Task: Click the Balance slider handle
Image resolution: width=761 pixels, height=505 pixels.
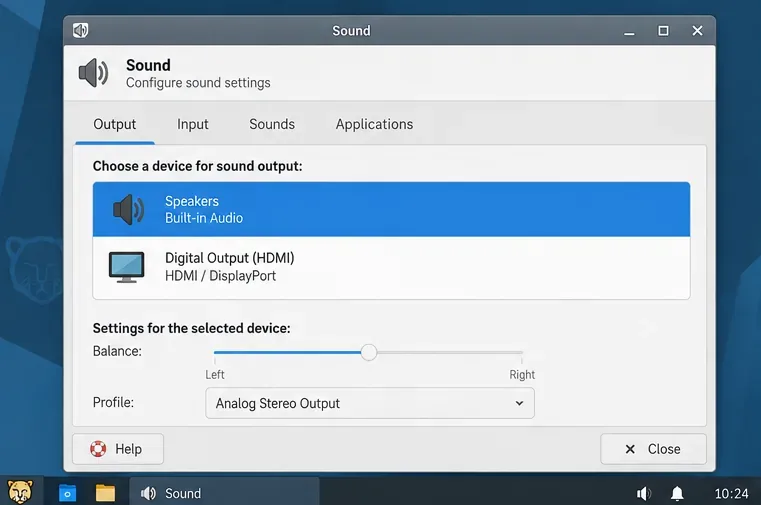Action: tap(369, 352)
